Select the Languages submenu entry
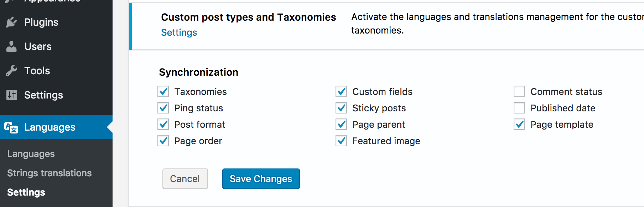644x207 pixels. tap(31, 153)
